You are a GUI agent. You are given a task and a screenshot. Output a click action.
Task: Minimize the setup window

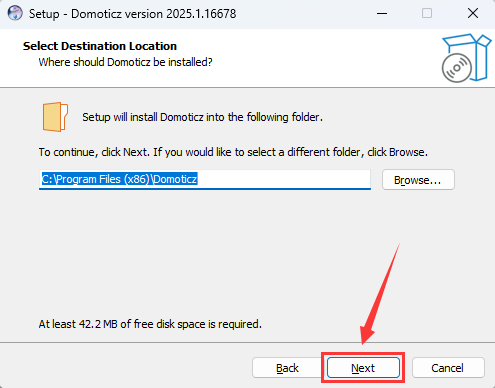click(x=382, y=14)
